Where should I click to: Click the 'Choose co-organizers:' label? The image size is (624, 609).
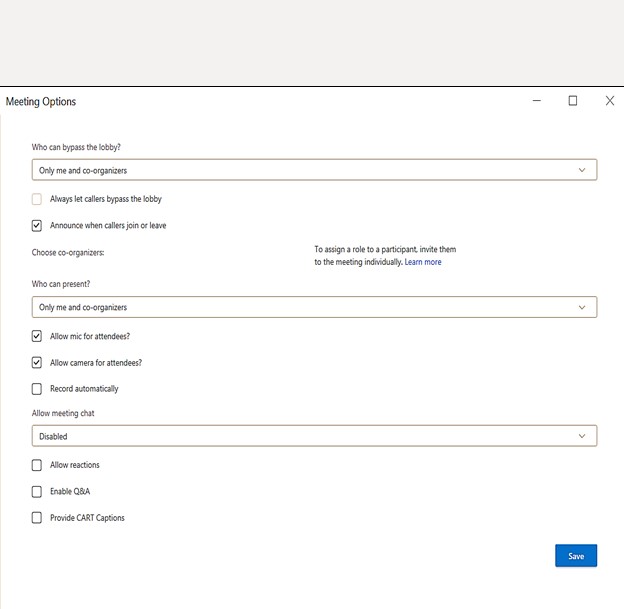coord(68,252)
